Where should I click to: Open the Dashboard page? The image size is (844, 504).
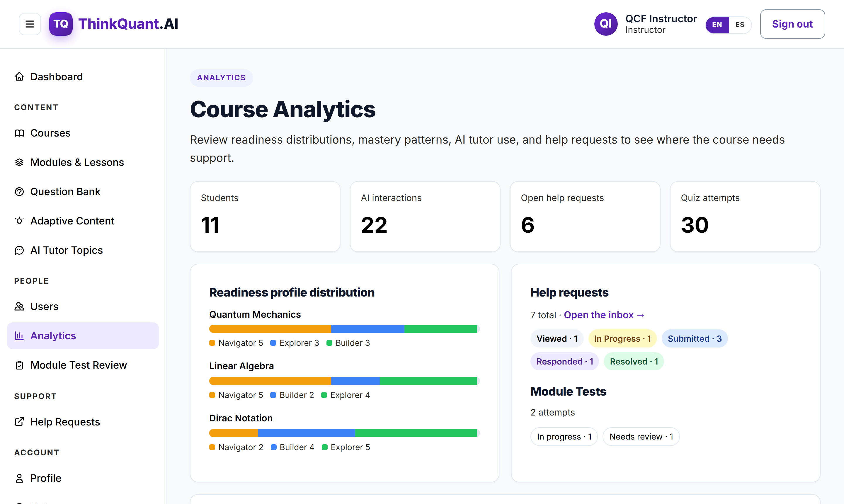point(83,77)
